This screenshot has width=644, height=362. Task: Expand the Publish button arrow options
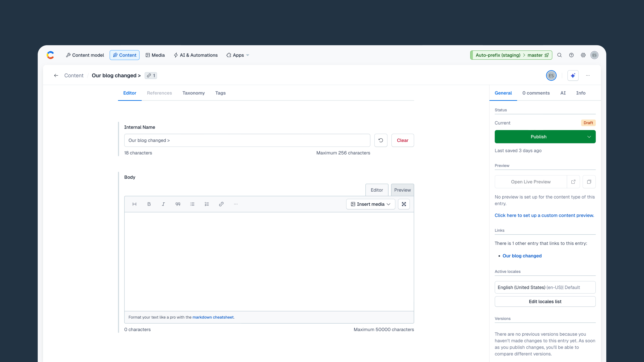589,137
